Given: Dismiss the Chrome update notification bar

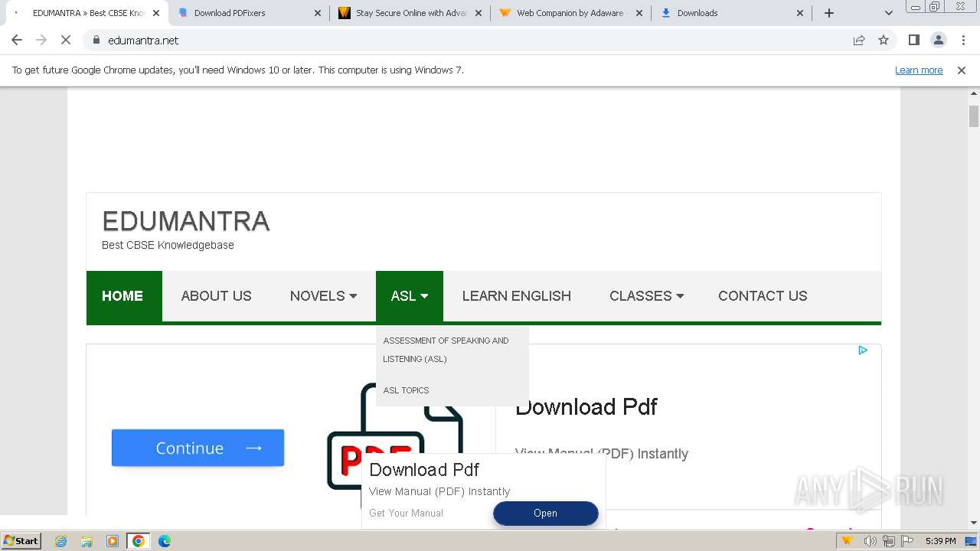Looking at the screenshot, I should (x=962, y=70).
